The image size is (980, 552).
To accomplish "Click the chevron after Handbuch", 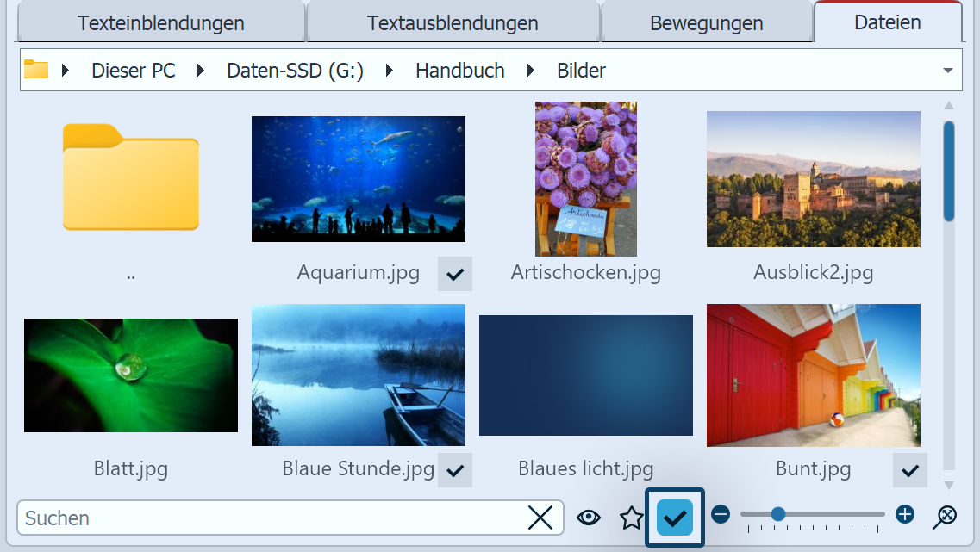I will click(528, 71).
